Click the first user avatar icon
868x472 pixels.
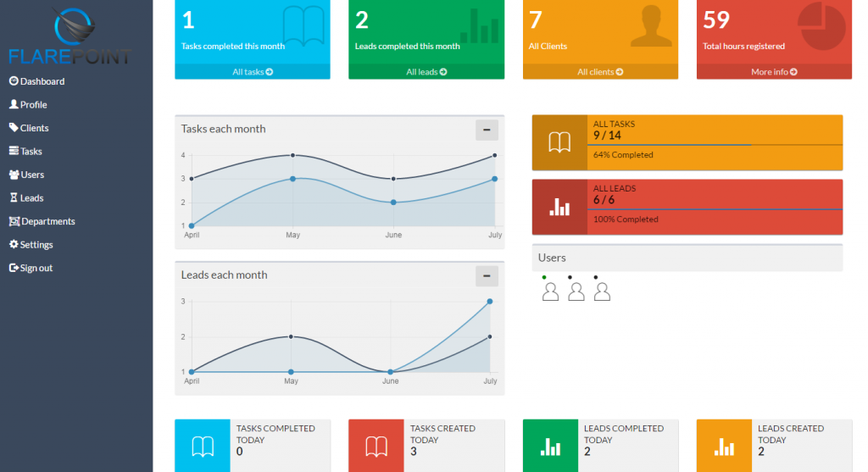(550, 292)
